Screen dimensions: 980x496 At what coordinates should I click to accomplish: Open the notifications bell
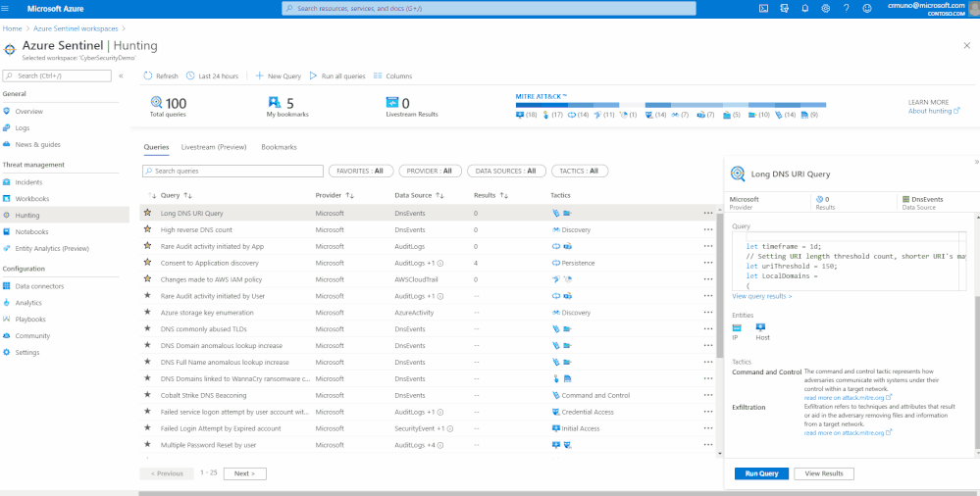(805, 9)
